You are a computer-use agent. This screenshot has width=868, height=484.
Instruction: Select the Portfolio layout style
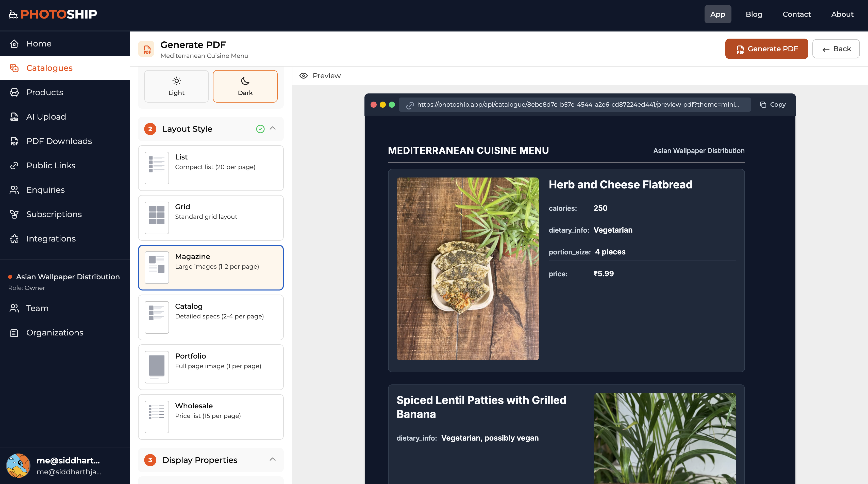coord(211,367)
